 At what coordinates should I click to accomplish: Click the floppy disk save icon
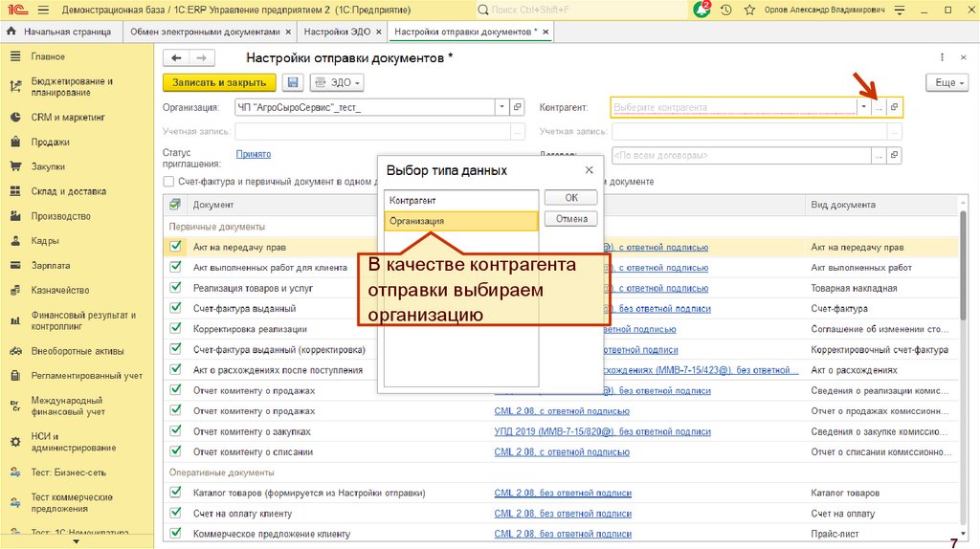point(293,83)
